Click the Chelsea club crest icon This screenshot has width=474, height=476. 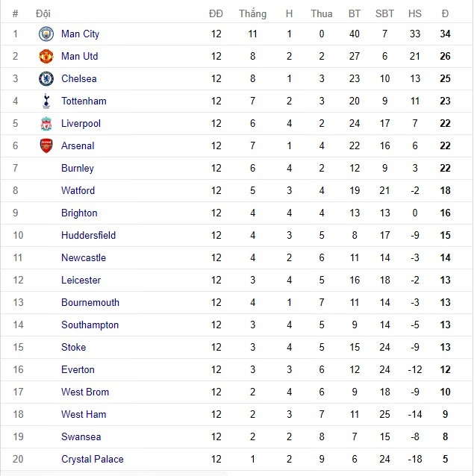[x=46, y=78]
